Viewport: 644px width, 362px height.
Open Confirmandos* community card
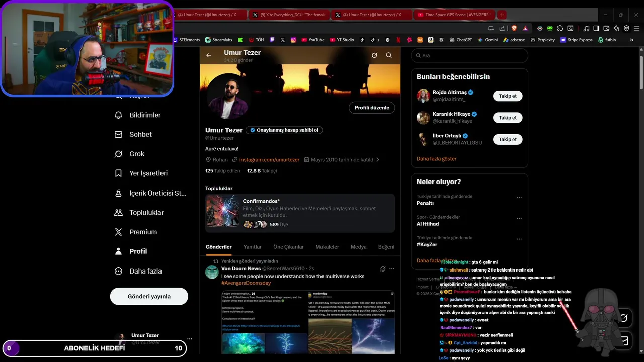tap(300, 213)
